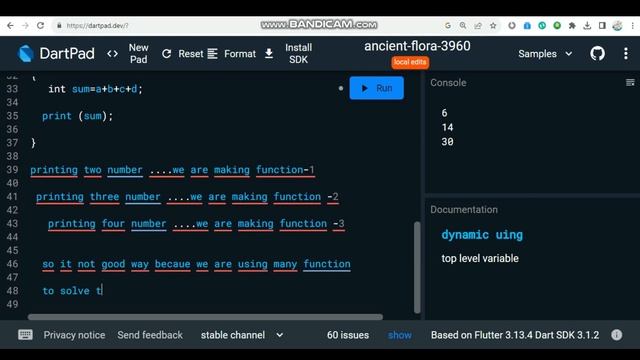640x360 pixels.
Task: Click console output value 14
Action: click(x=447, y=127)
